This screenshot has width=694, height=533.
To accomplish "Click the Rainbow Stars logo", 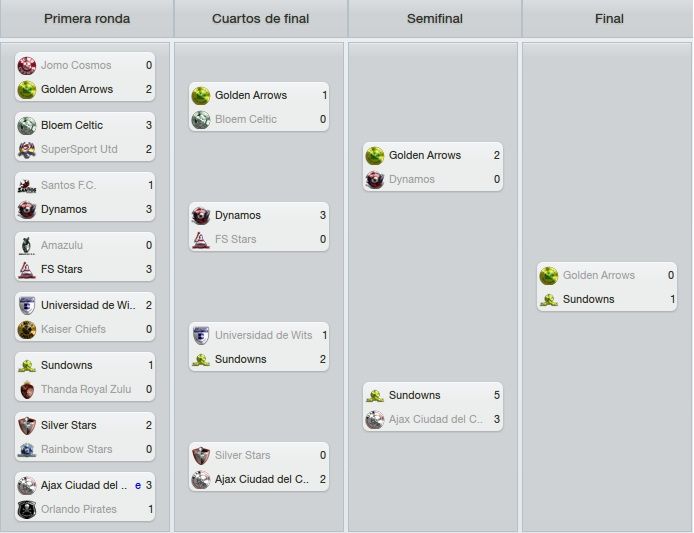I will pos(27,450).
